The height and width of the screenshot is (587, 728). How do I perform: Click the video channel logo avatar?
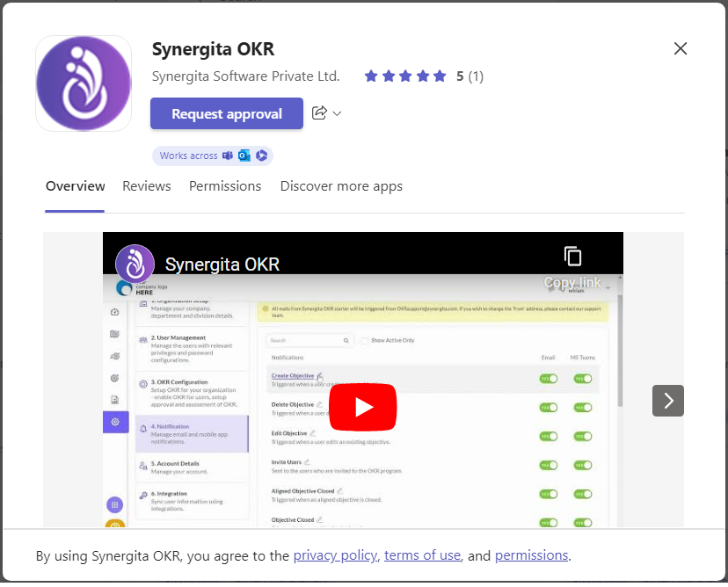click(135, 264)
